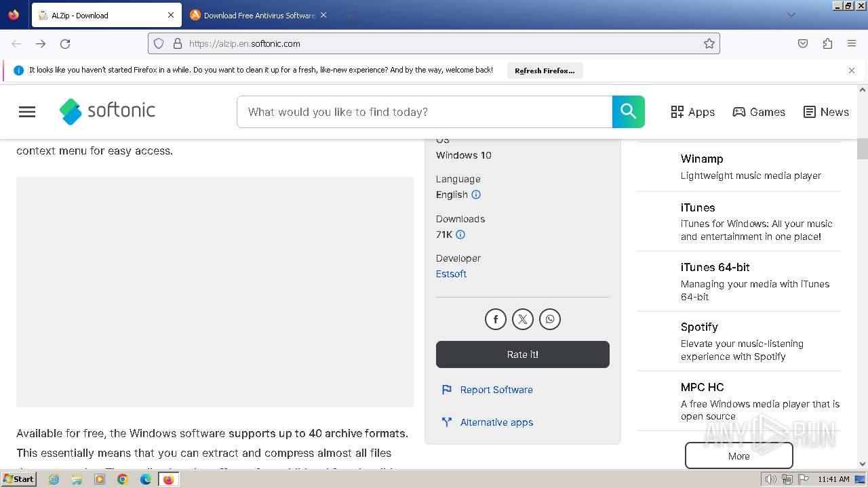Close the ALZip - Download tab
The width and height of the screenshot is (868, 488).
(x=171, y=15)
